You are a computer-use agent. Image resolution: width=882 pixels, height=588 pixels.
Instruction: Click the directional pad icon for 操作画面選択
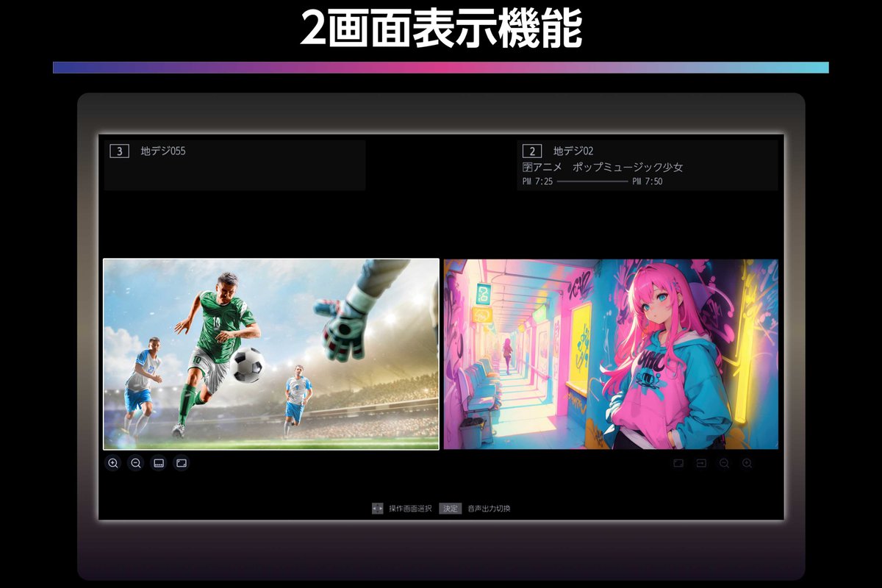(377, 509)
